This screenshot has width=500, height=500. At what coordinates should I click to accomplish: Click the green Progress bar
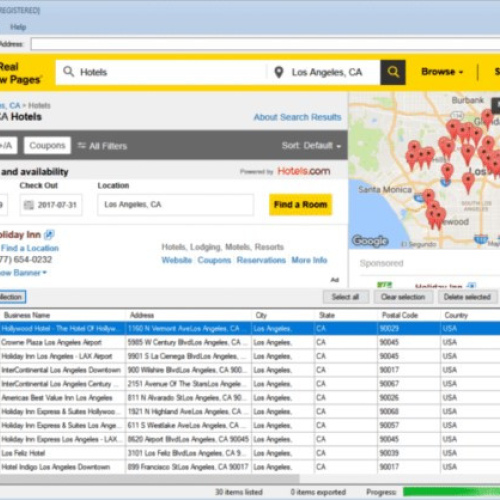451,492
